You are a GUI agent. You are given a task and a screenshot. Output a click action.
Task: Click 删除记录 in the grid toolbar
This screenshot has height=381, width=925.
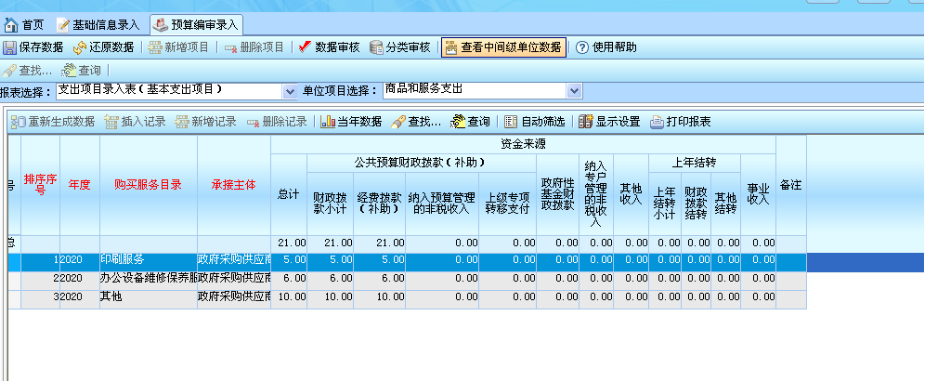click(x=277, y=121)
